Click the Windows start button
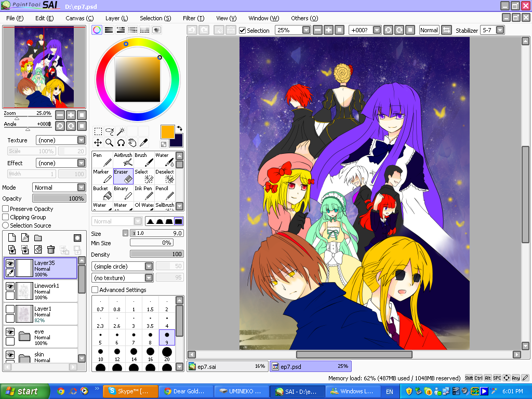 click(24, 392)
